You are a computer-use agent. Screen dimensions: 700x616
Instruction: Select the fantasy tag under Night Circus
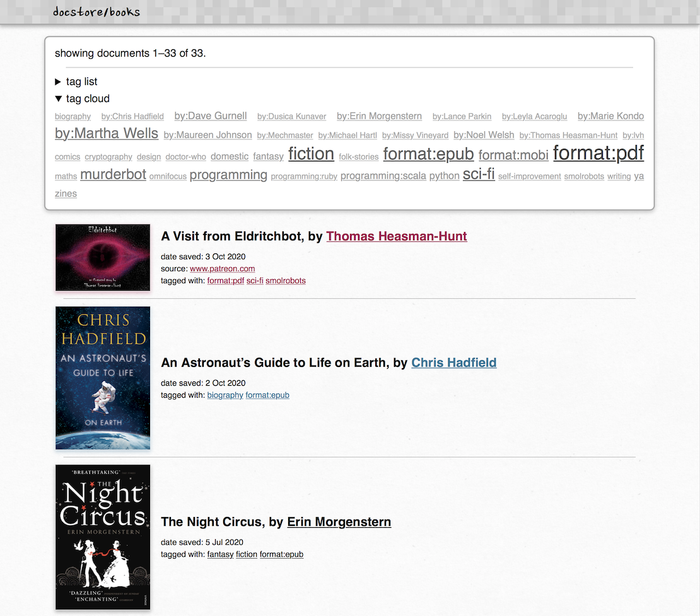220,554
